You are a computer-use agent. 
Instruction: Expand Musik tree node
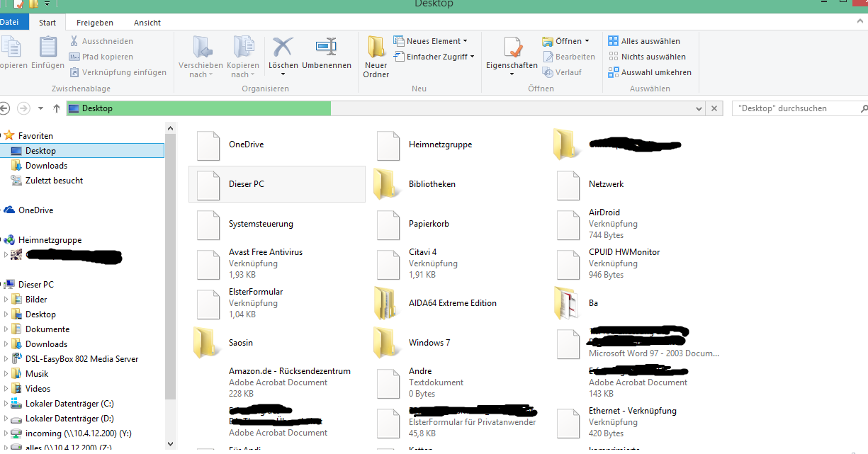click(x=6, y=374)
